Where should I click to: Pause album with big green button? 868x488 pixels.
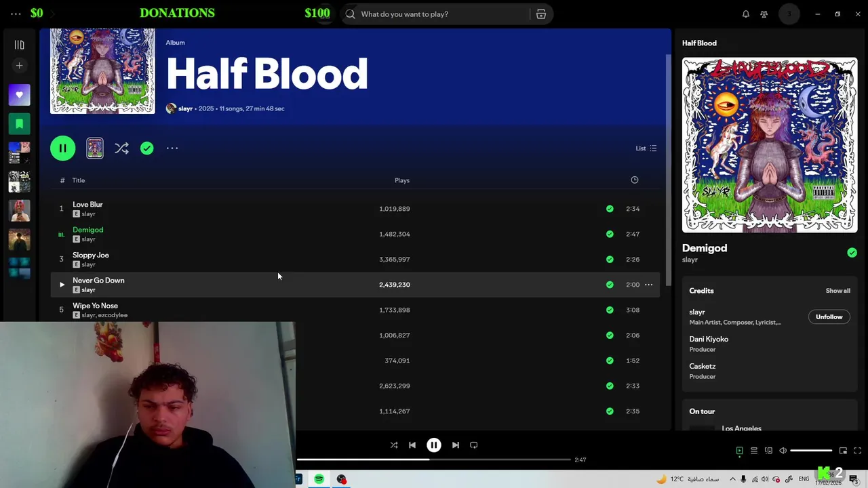point(62,148)
